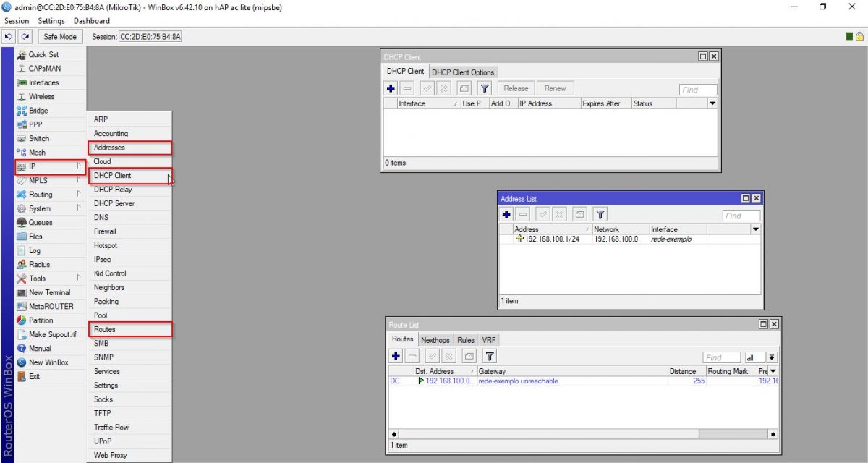Click the Release button
This screenshot has height=463, width=868.
tap(515, 88)
